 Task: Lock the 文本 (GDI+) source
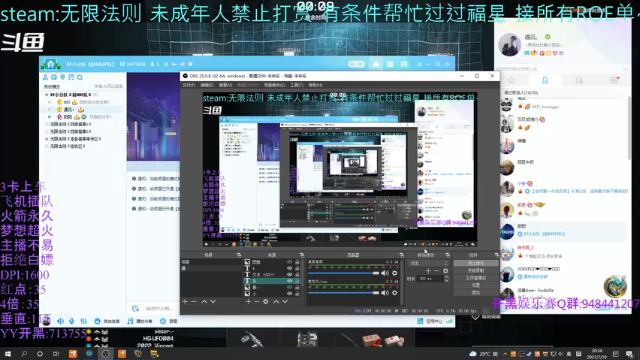[x=297, y=275]
